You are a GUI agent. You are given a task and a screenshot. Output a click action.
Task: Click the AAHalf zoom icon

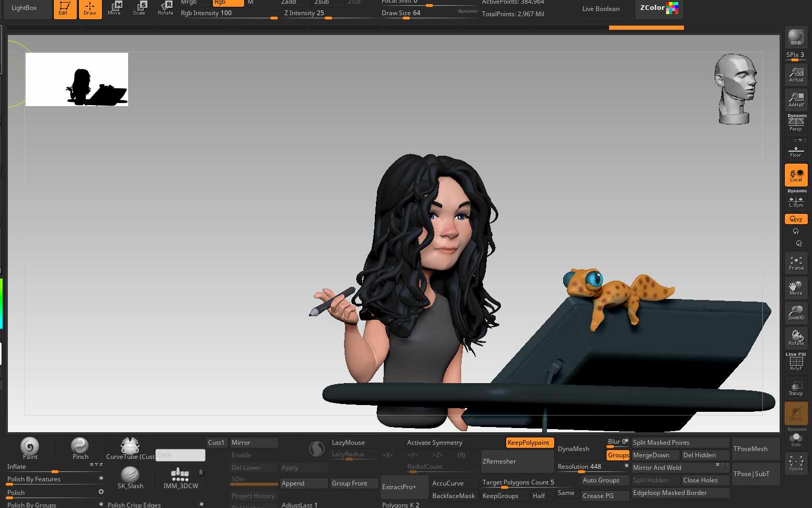[x=796, y=100]
